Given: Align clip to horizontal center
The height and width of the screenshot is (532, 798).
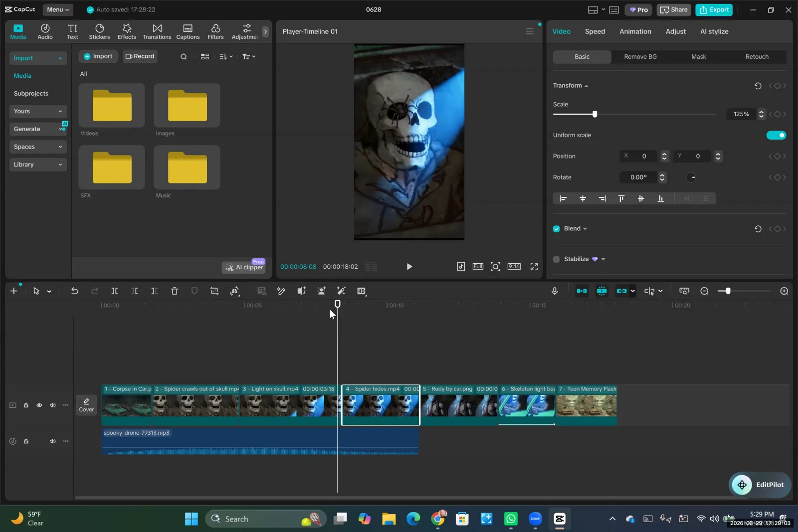Looking at the screenshot, I should (583, 198).
